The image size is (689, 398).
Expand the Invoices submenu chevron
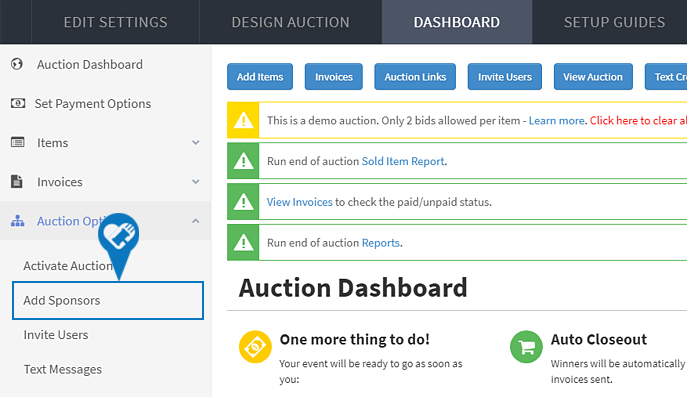[x=196, y=181]
